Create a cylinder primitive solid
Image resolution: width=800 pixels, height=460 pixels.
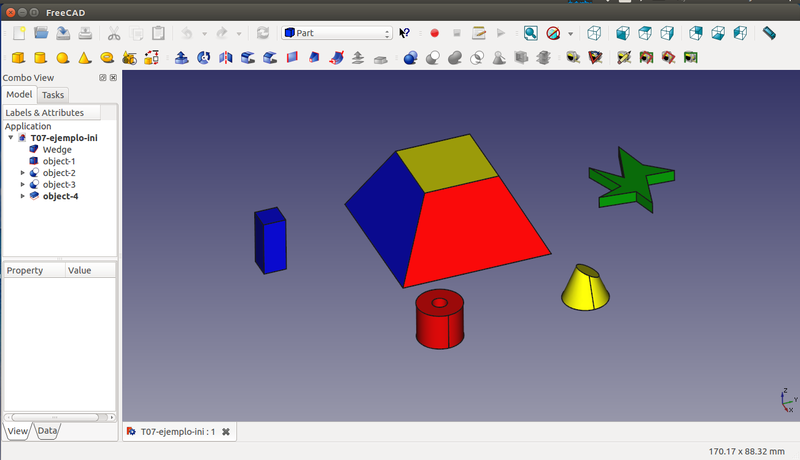pyautogui.click(x=40, y=58)
